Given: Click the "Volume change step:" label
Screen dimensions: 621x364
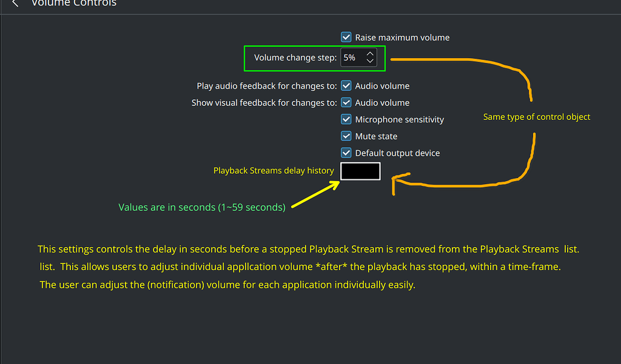Looking at the screenshot, I should [295, 58].
